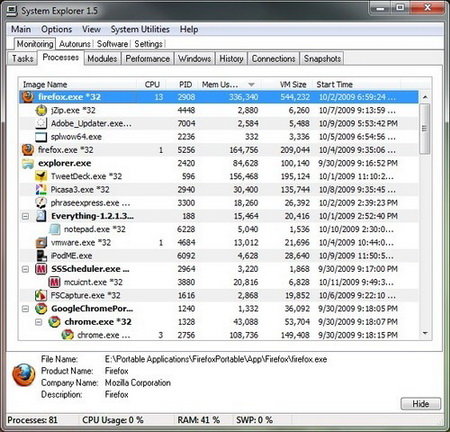Screen dimensions: 450x432
Task: Click the firefox.exe icon in PID 2908 row
Action: pyautogui.click(x=28, y=97)
